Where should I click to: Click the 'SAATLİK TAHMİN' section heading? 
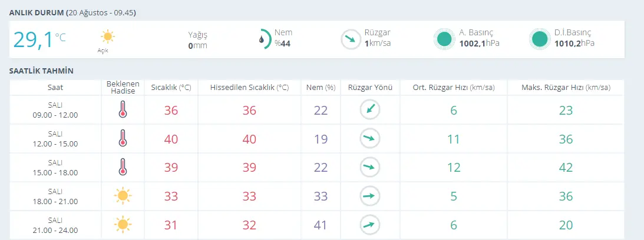41,71
